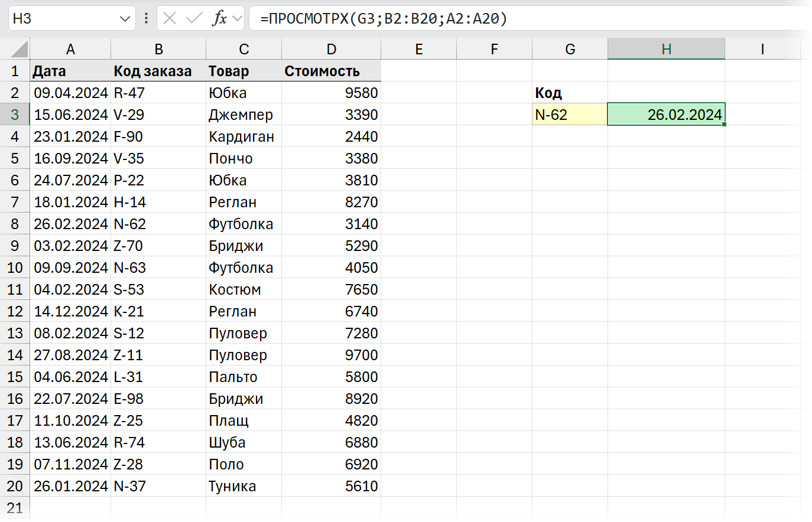Click the three-dot name box resize handle

point(146,18)
